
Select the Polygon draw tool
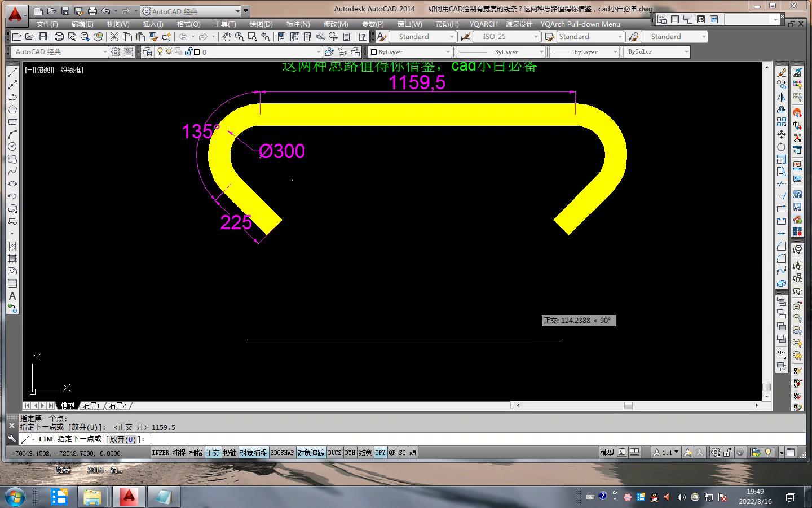click(12, 110)
